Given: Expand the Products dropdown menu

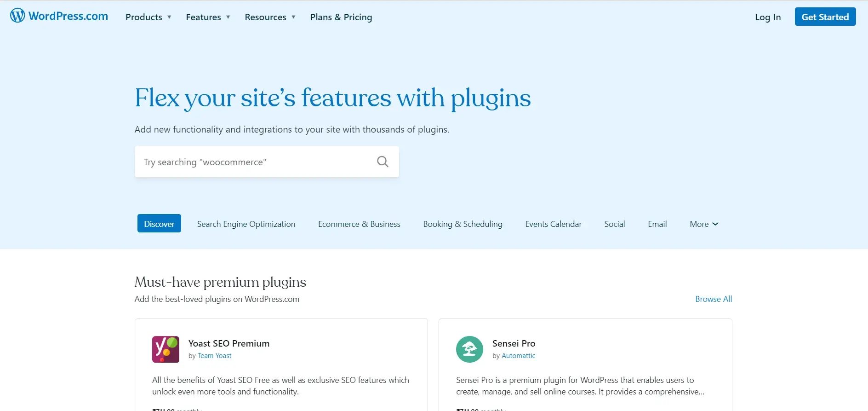Looking at the screenshot, I should tap(148, 17).
